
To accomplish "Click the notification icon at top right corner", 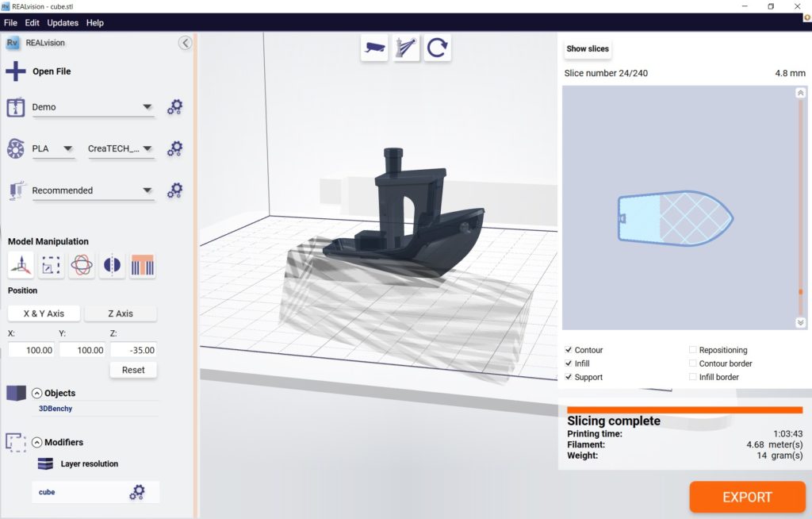I will coord(806,17).
